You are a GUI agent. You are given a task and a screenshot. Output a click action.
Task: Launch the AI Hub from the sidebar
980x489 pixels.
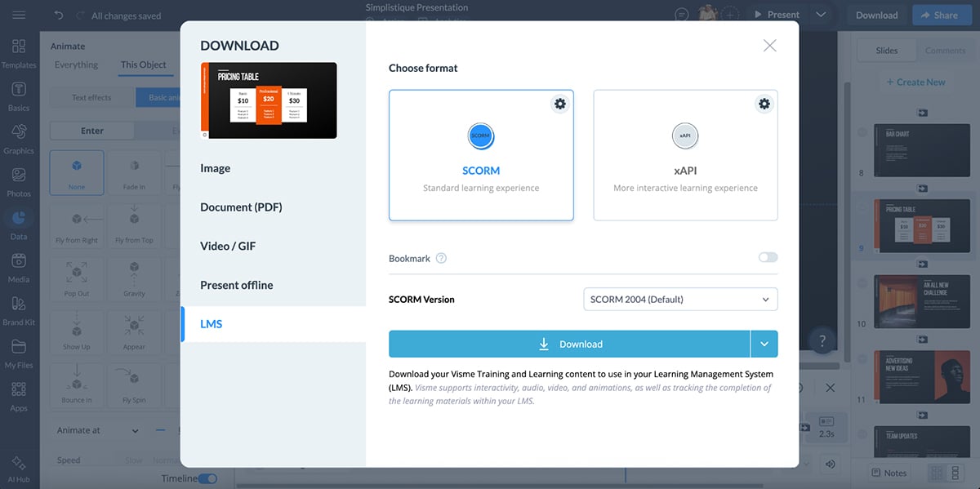(18, 461)
